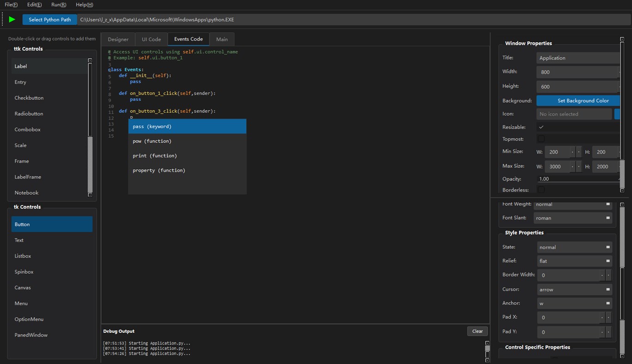Select Frame in ttk Controls list
The width and height of the screenshot is (632, 364).
(x=49, y=161)
